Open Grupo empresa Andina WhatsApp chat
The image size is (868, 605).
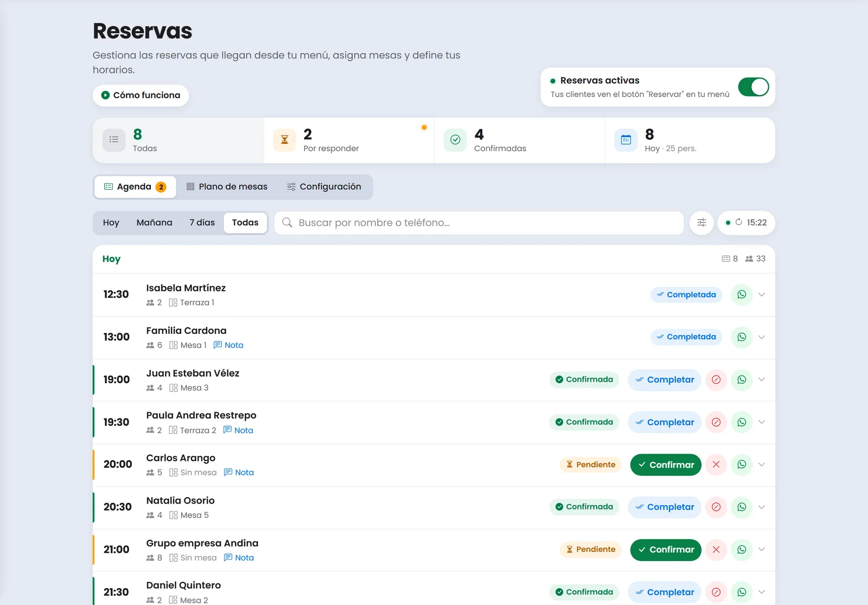[x=742, y=550]
